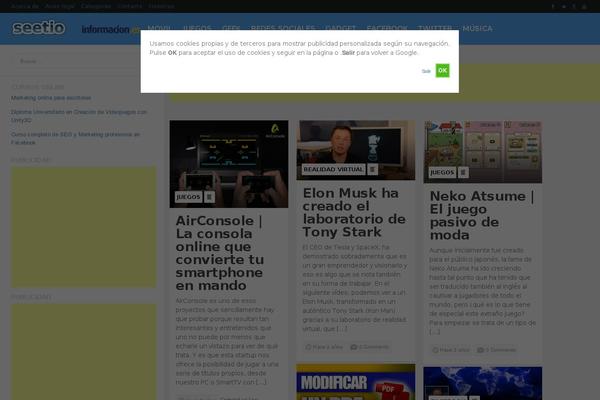This screenshot has width=600, height=400.
Task: Click the date under Neko Atsume article
Action: point(451,350)
